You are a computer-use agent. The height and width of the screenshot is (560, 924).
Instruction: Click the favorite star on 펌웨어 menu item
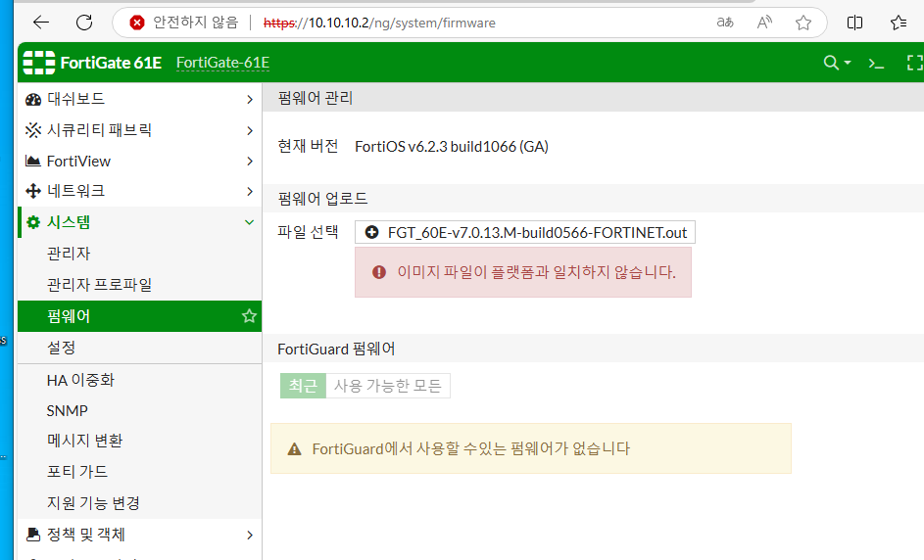pyautogui.click(x=249, y=316)
